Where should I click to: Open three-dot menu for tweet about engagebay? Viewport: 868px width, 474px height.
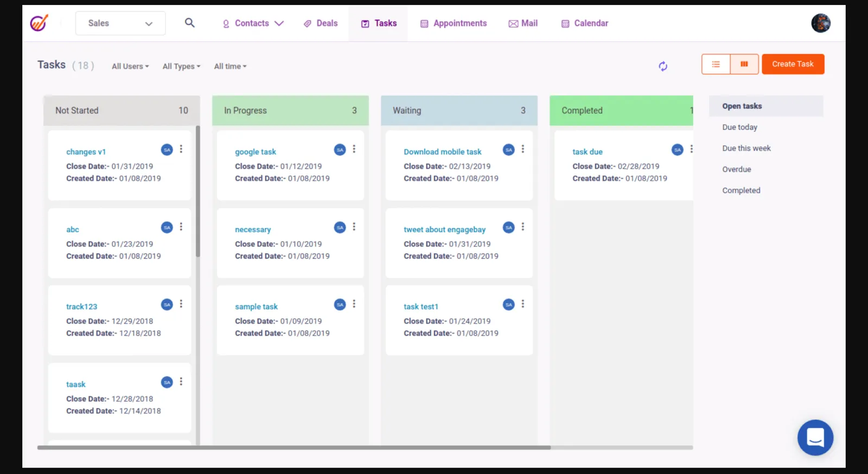point(523,227)
